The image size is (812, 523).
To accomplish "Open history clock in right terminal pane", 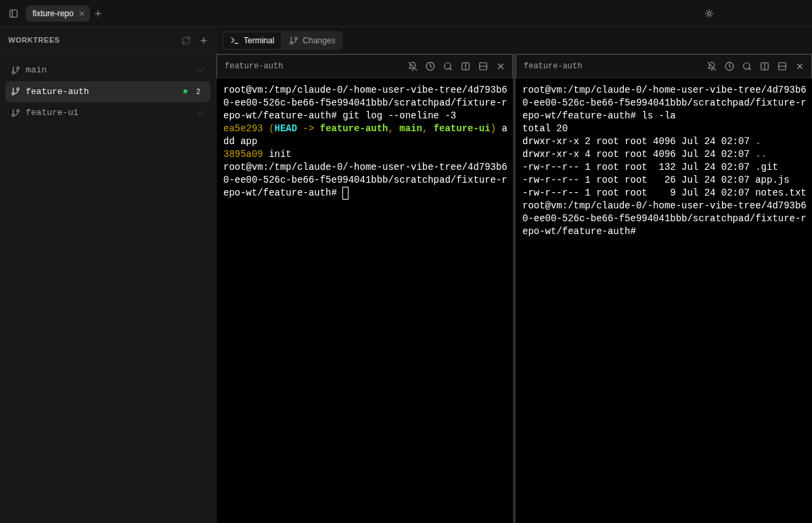I will 729,66.
